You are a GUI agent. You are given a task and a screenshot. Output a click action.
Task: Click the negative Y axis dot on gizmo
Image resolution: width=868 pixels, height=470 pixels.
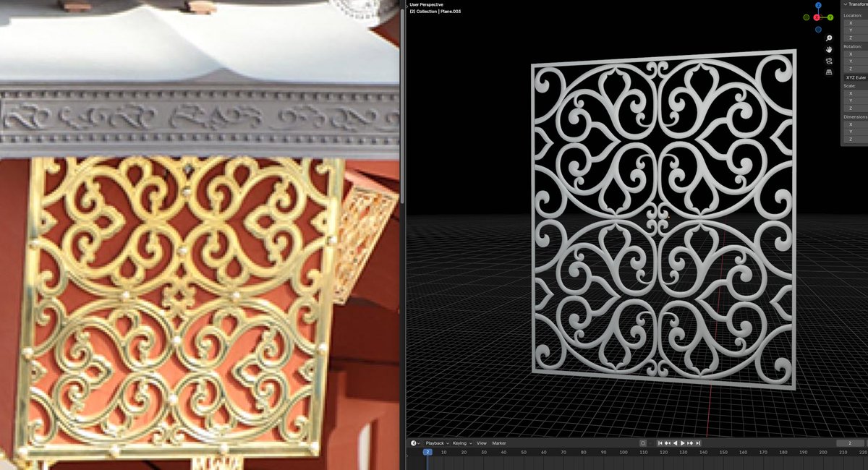pos(807,17)
